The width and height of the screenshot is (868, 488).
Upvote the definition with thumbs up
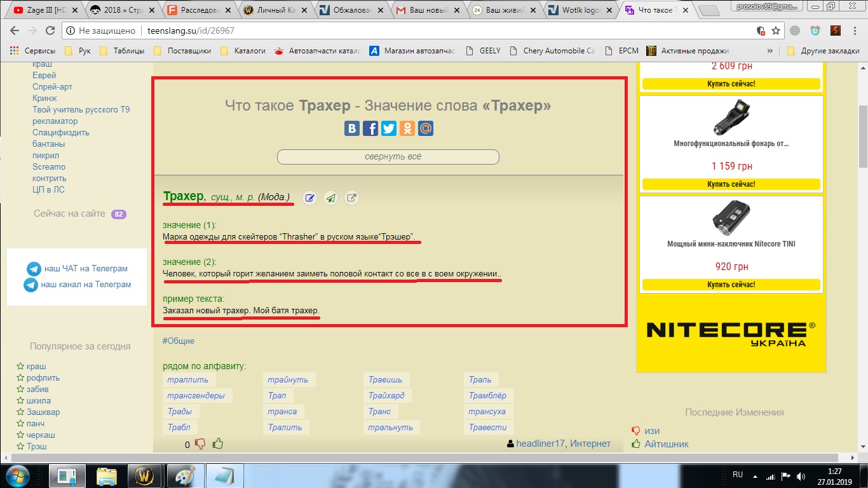tap(218, 444)
